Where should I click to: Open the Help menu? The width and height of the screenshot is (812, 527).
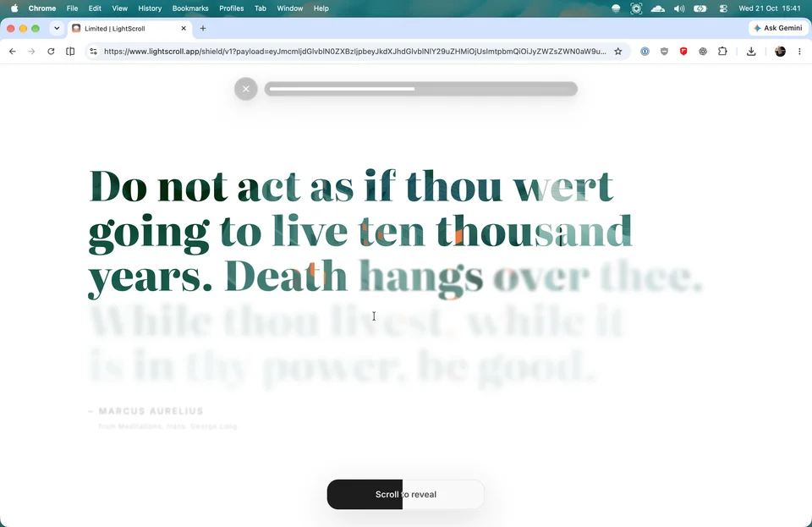tap(321, 8)
